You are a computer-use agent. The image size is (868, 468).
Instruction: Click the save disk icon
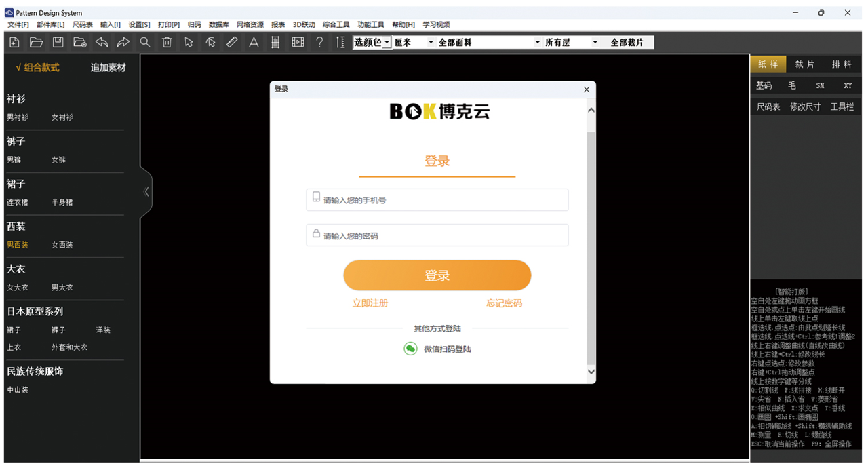coord(58,42)
